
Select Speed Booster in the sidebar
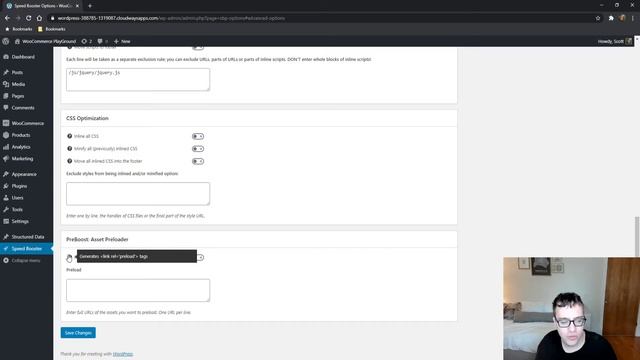(27, 249)
